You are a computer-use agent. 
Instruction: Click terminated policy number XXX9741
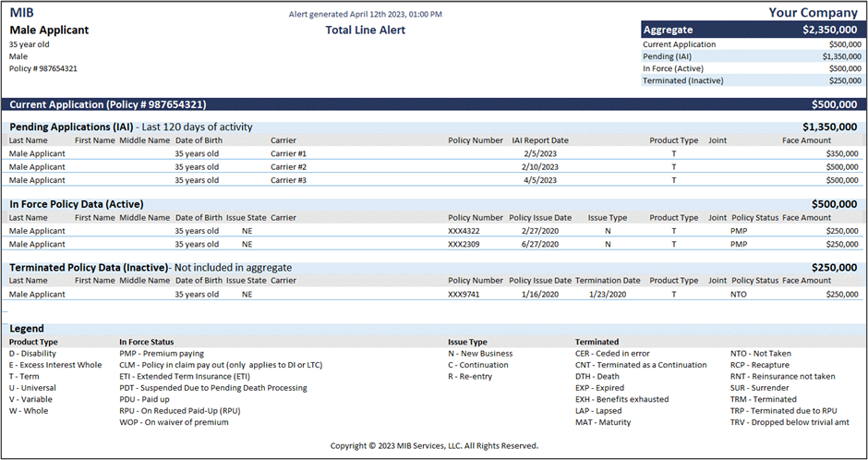[x=463, y=295]
